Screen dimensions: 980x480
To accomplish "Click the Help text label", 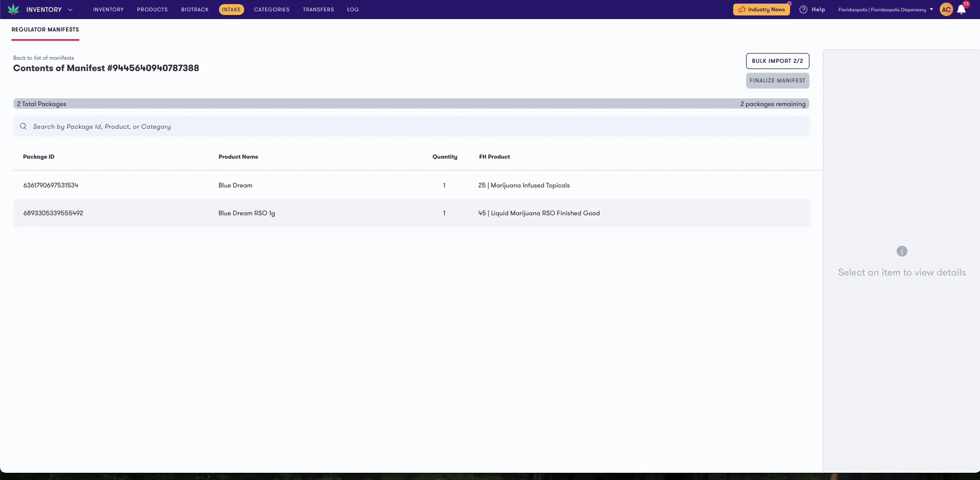I will 818,10.
